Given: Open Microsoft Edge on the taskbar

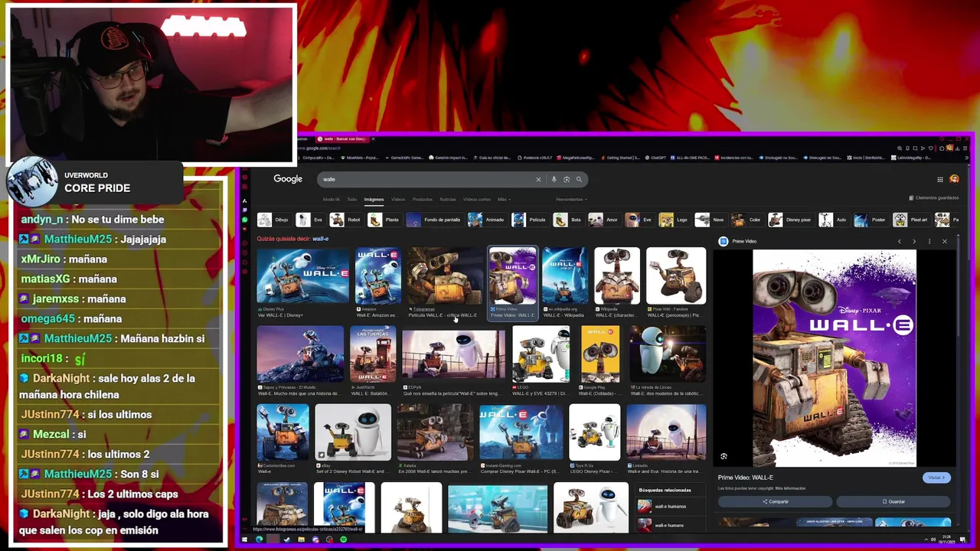Looking at the screenshot, I should click(x=259, y=540).
